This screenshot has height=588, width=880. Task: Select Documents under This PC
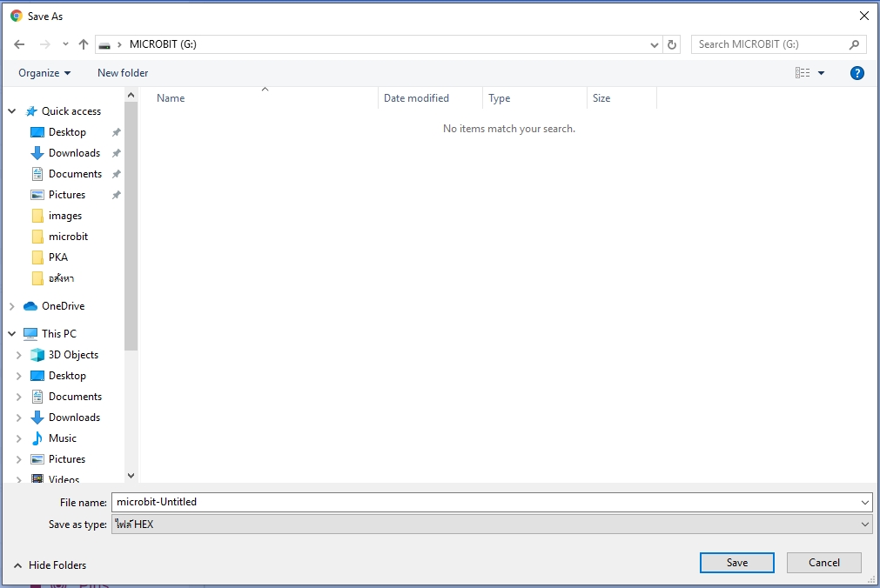point(75,397)
